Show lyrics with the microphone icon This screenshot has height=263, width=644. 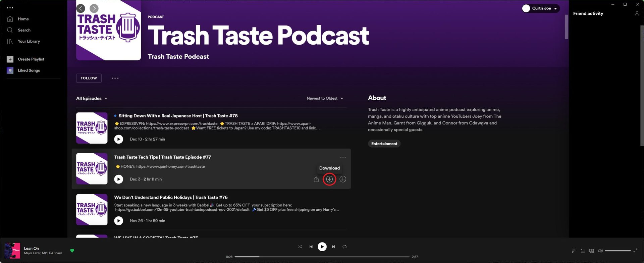click(x=574, y=251)
